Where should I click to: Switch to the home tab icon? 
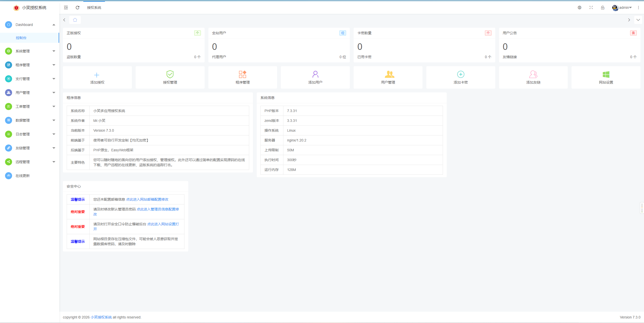click(x=75, y=20)
